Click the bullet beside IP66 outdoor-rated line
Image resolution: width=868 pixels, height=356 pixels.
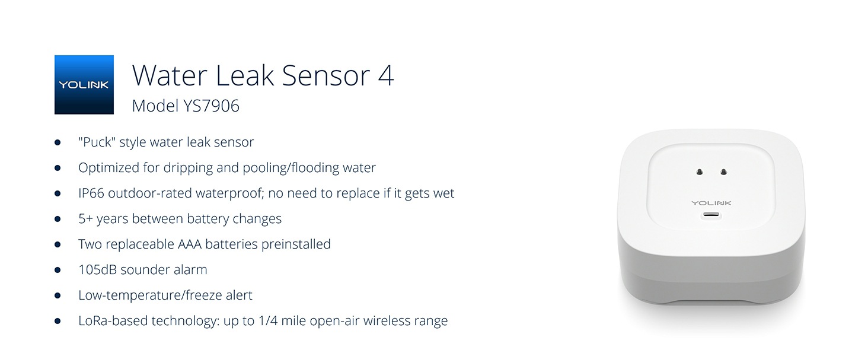58,193
